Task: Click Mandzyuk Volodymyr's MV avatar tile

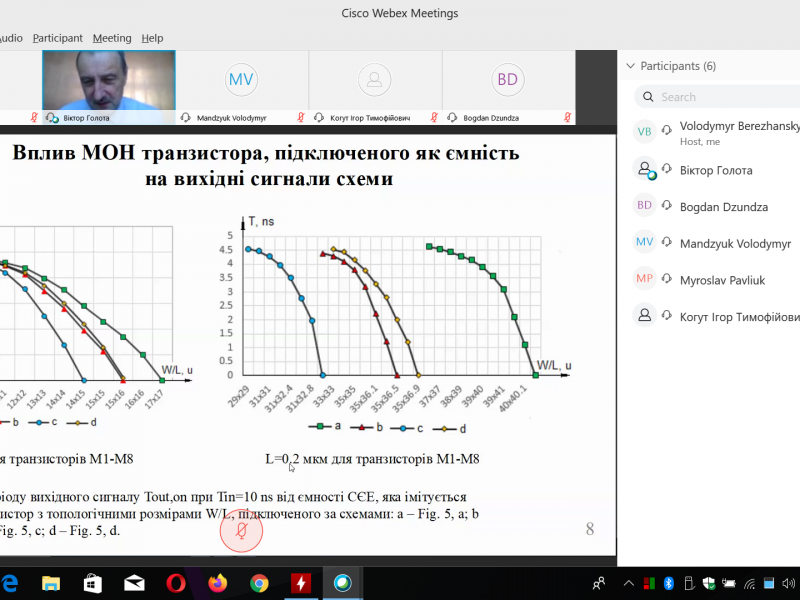Action: (x=241, y=80)
